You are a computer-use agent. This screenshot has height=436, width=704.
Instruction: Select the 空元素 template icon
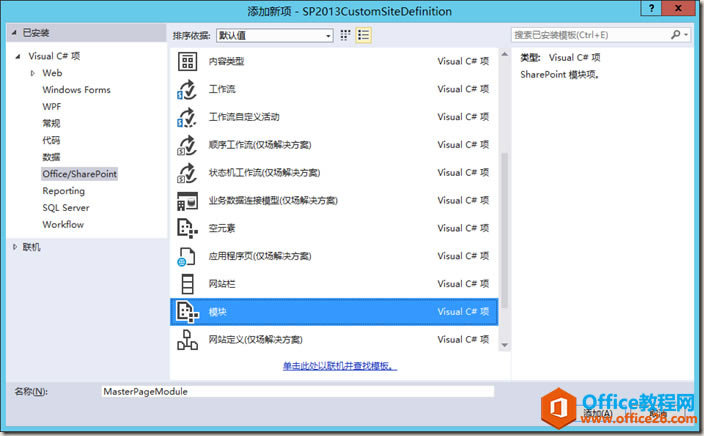[187, 229]
